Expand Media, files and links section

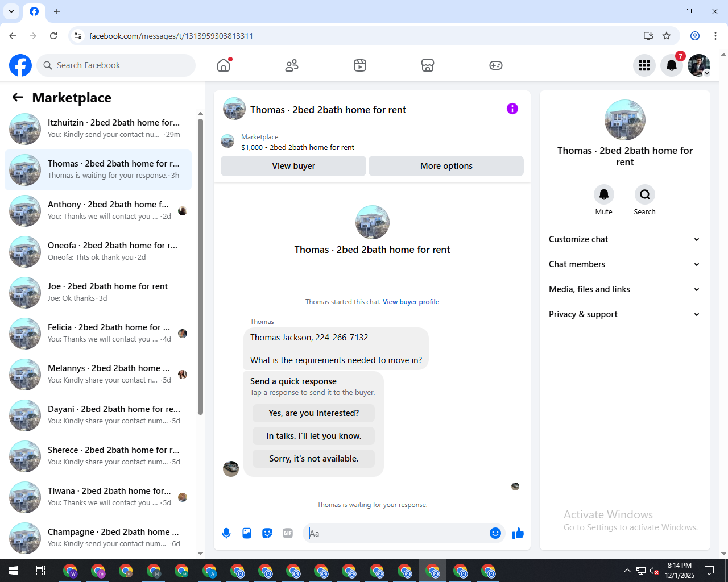(x=624, y=289)
